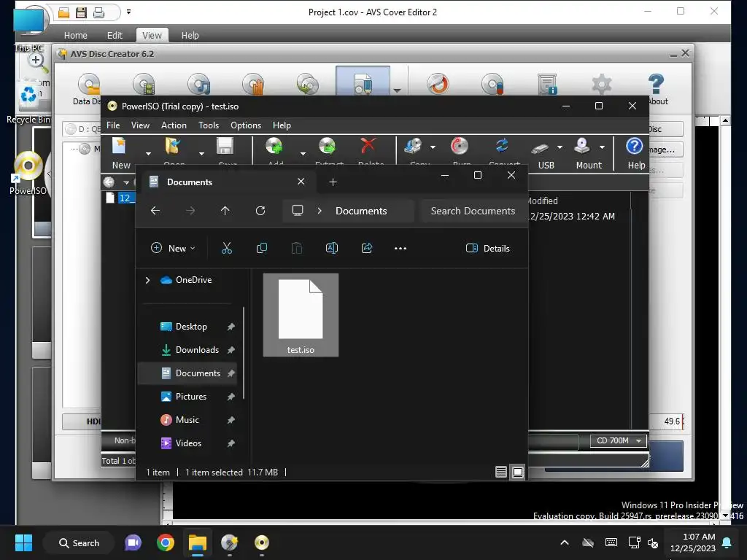This screenshot has width=747, height=560.
Task: Switch Explorer to details list view
Action: [500, 472]
